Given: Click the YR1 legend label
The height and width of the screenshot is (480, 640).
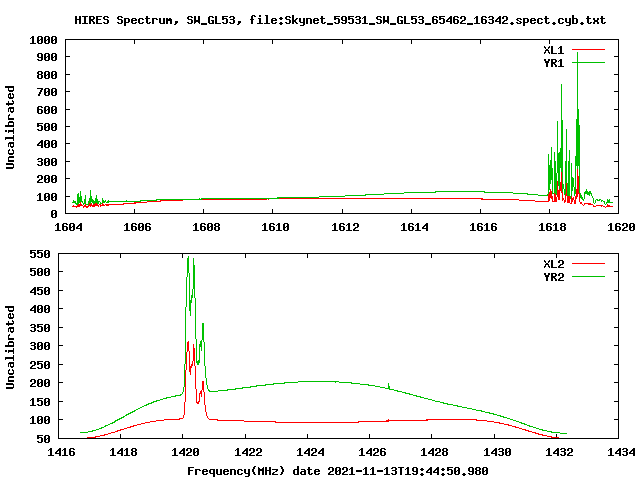Looking at the screenshot, I should pyautogui.click(x=553, y=63).
